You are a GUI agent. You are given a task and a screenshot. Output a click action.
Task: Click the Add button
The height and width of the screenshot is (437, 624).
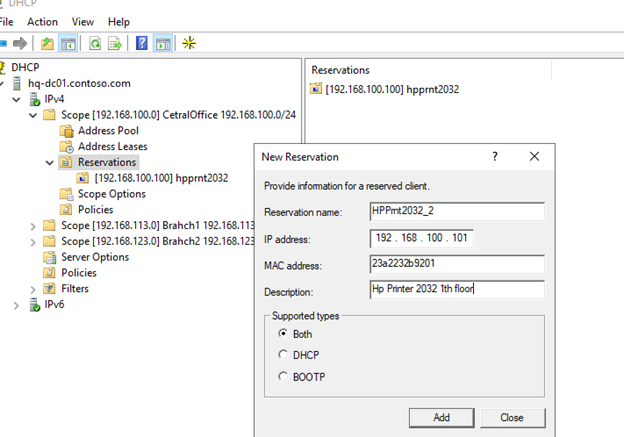[x=441, y=417]
